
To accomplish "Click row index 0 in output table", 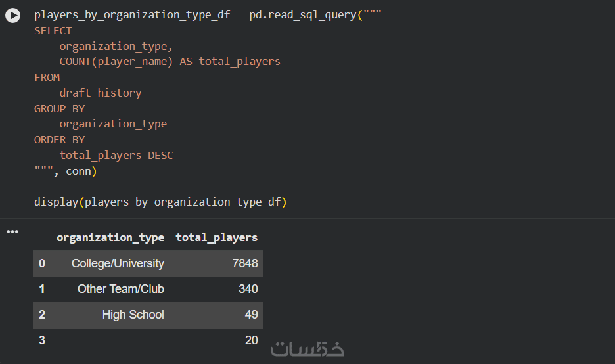I will 42,263.
